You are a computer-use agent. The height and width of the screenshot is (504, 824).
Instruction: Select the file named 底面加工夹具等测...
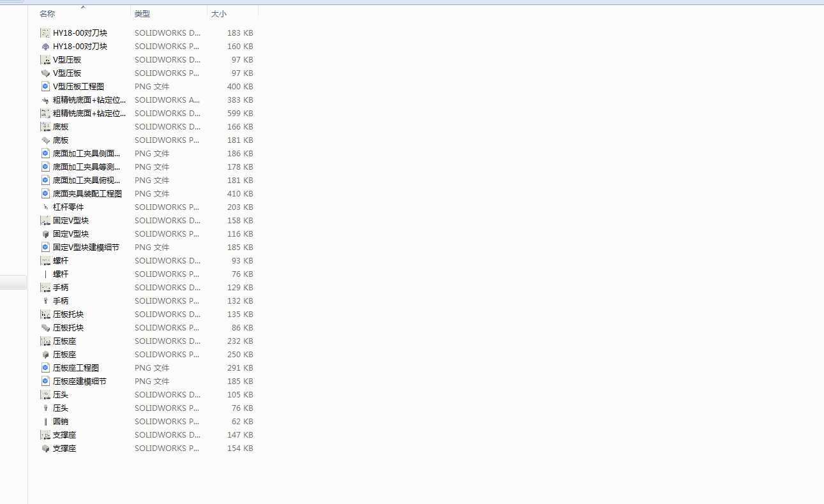[86, 167]
